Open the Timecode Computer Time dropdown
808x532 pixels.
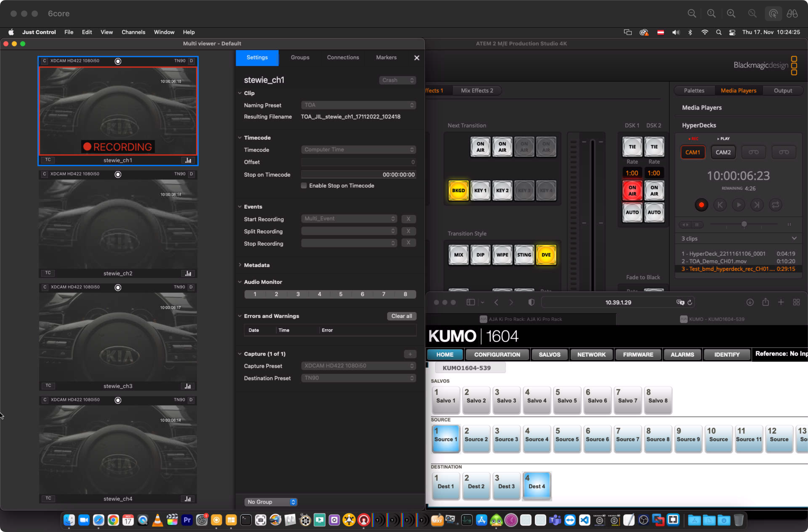(358, 150)
